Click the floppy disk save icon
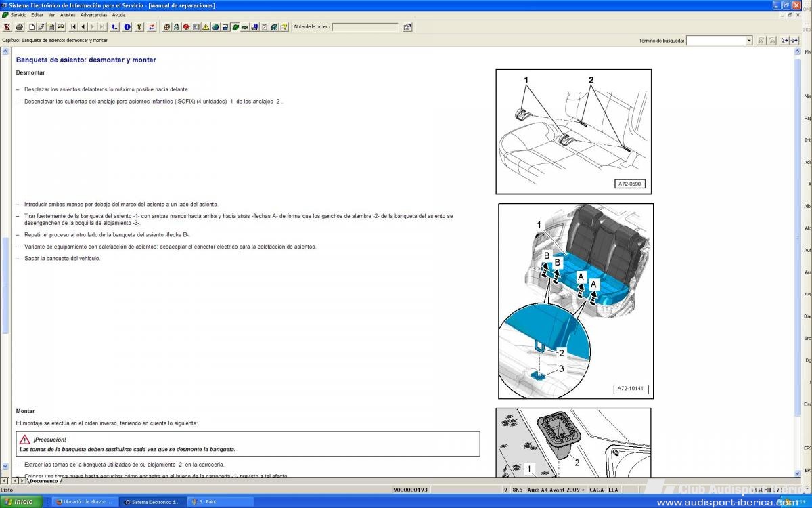The height and width of the screenshot is (508, 812). tap(225, 27)
